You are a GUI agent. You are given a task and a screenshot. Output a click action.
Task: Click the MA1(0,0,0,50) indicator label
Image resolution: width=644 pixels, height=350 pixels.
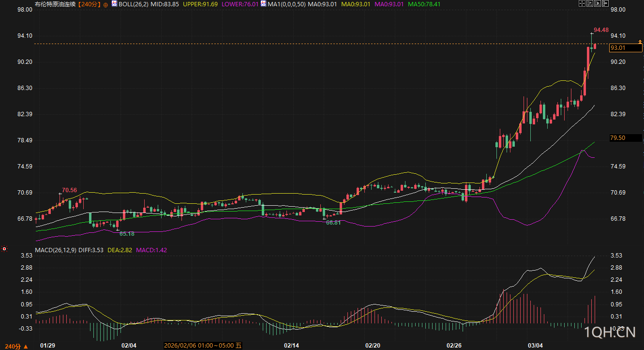click(x=286, y=4)
